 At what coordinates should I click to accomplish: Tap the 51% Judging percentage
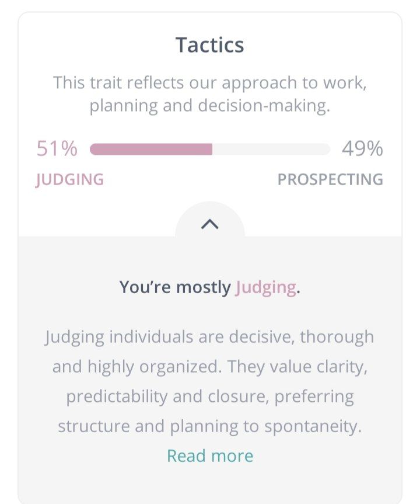click(x=57, y=148)
